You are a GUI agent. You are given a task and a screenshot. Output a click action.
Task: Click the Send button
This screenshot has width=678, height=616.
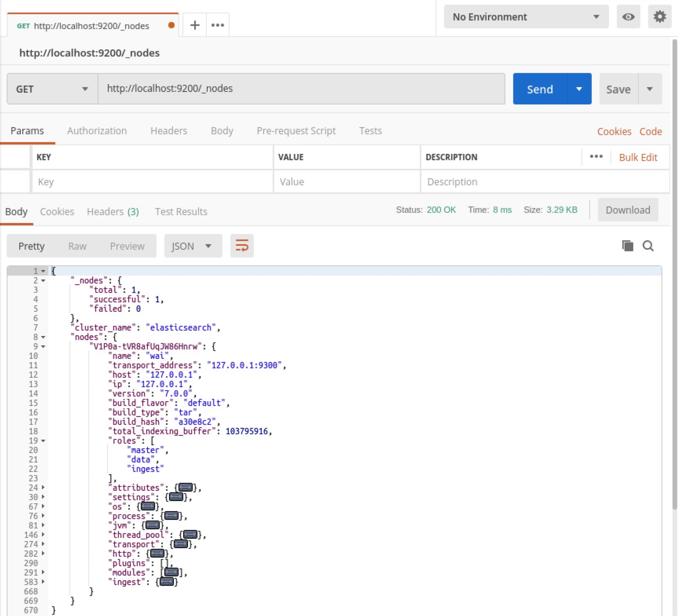tap(540, 89)
